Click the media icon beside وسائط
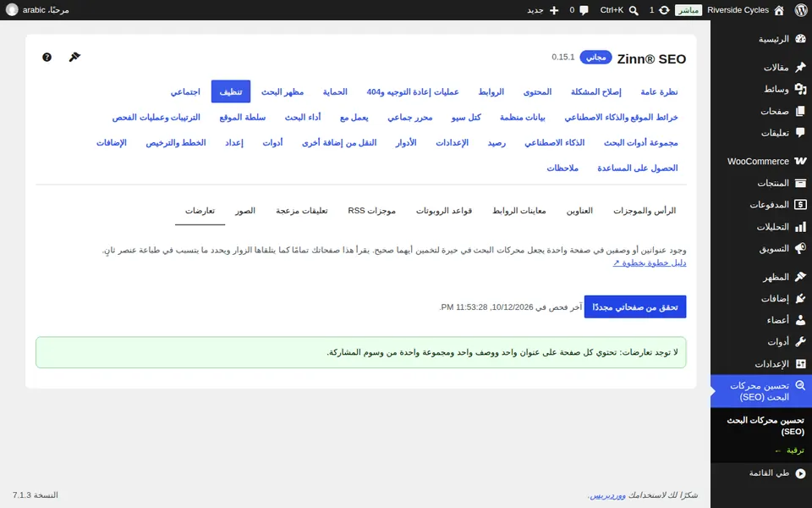 [801, 89]
